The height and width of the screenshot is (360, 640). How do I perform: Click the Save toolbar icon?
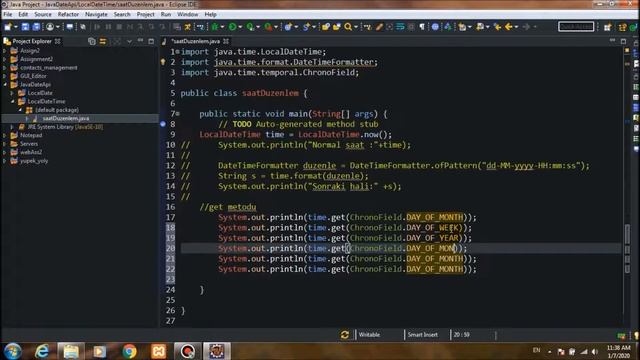click(x=25, y=27)
